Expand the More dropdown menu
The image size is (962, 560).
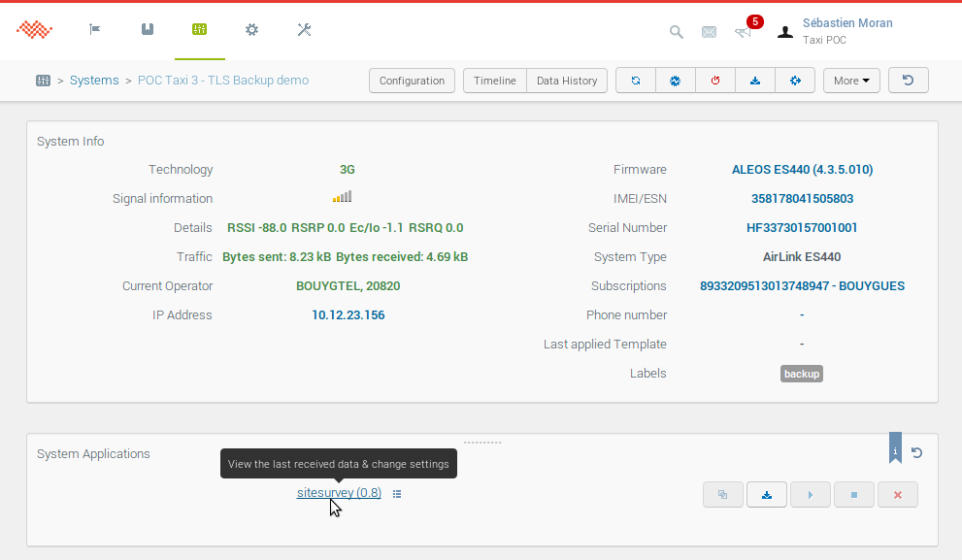coord(851,81)
